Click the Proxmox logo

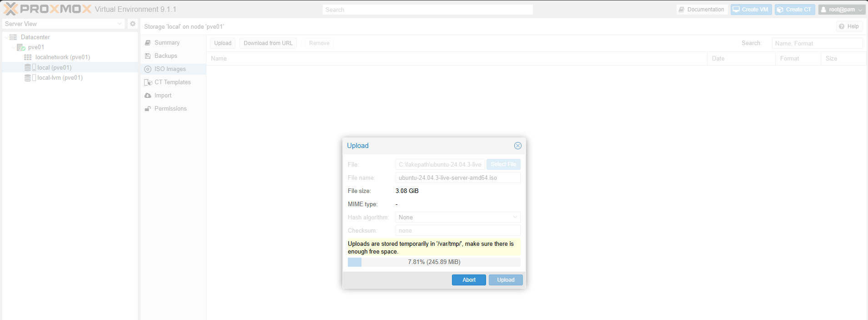(47, 9)
